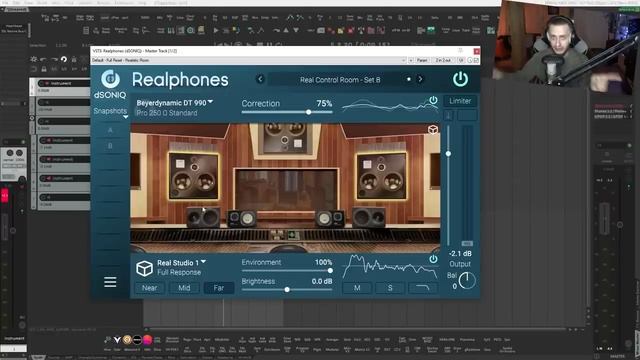The width and height of the screenshot is (640, 360).
Task: Toggle the Correction curve power icon
Action: click(433, 100)
